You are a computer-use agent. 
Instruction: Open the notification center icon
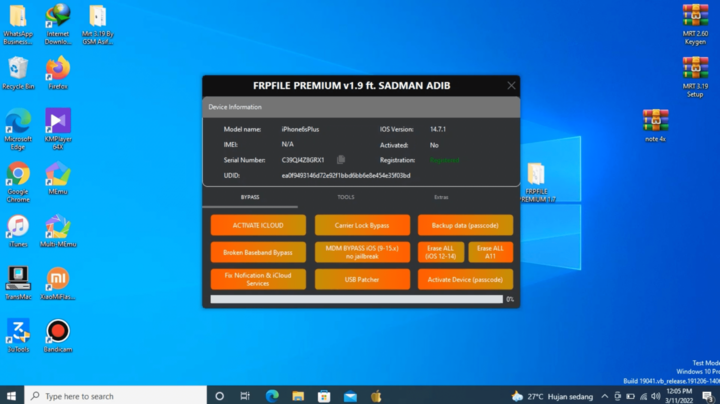tap(708, 396)
